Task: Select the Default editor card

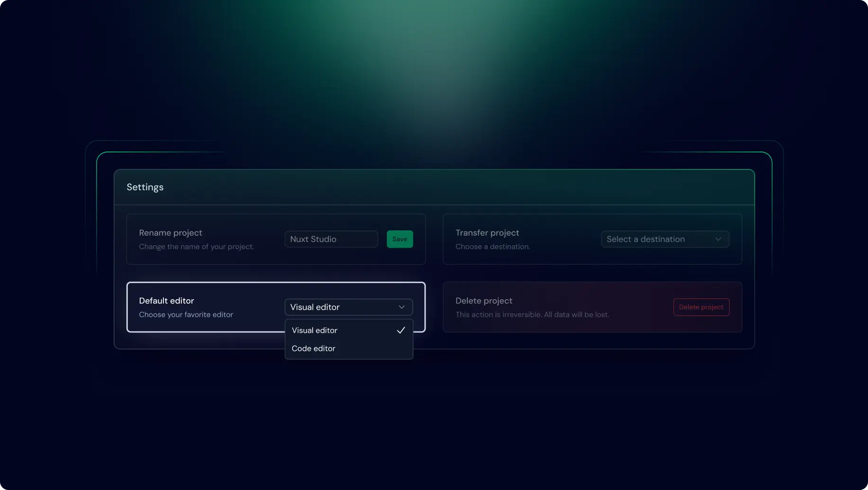Action: [x=204, y=307]
